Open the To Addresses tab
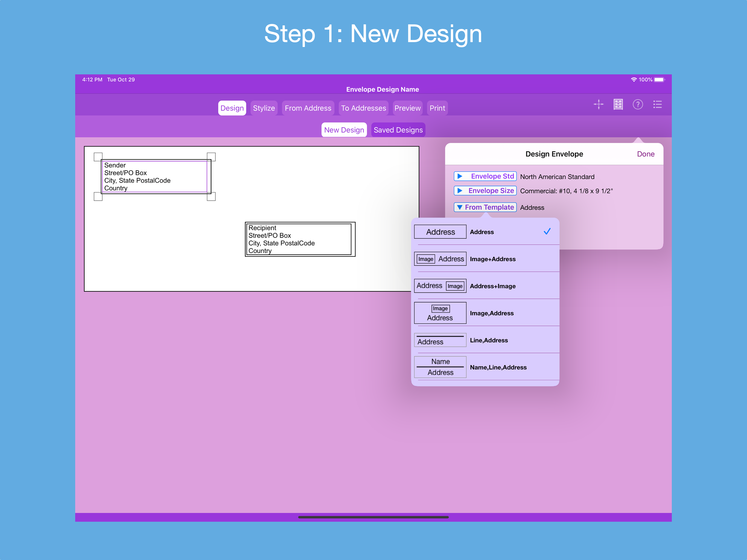Screen dimensions: 747x560 click(363, 108)
